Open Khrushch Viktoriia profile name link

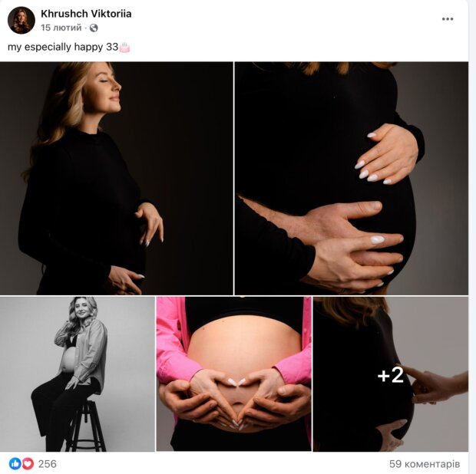86,14
